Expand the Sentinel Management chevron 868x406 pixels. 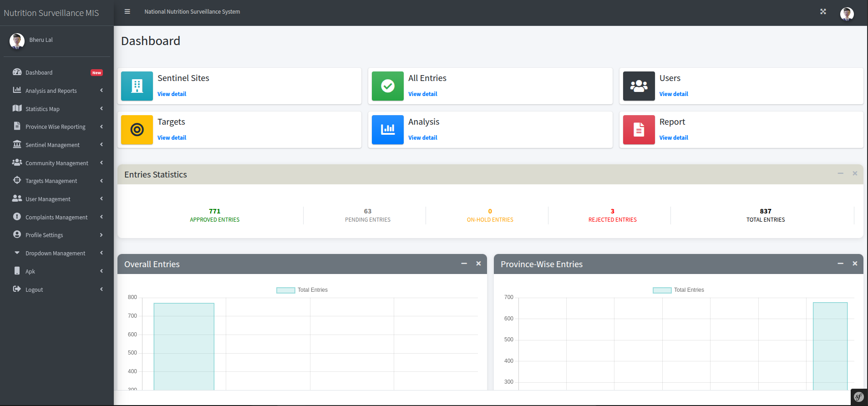102,145
